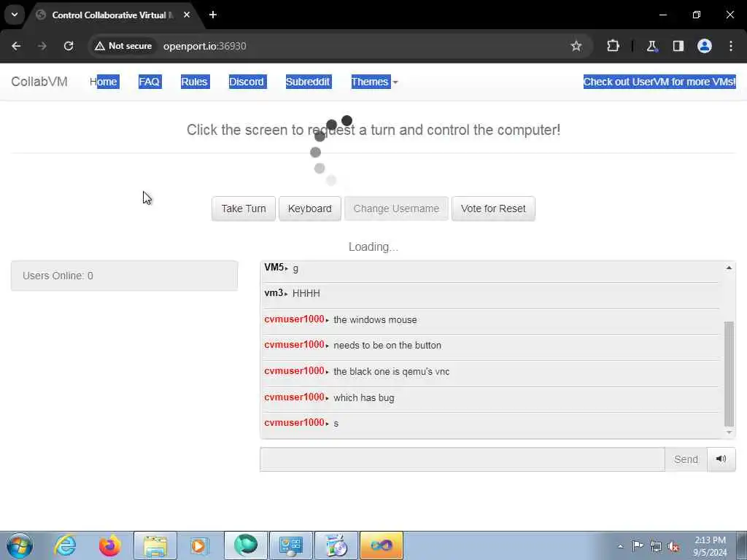Click the Take Turn button
Screen dimensions: 747x560
tap(244, 209)
